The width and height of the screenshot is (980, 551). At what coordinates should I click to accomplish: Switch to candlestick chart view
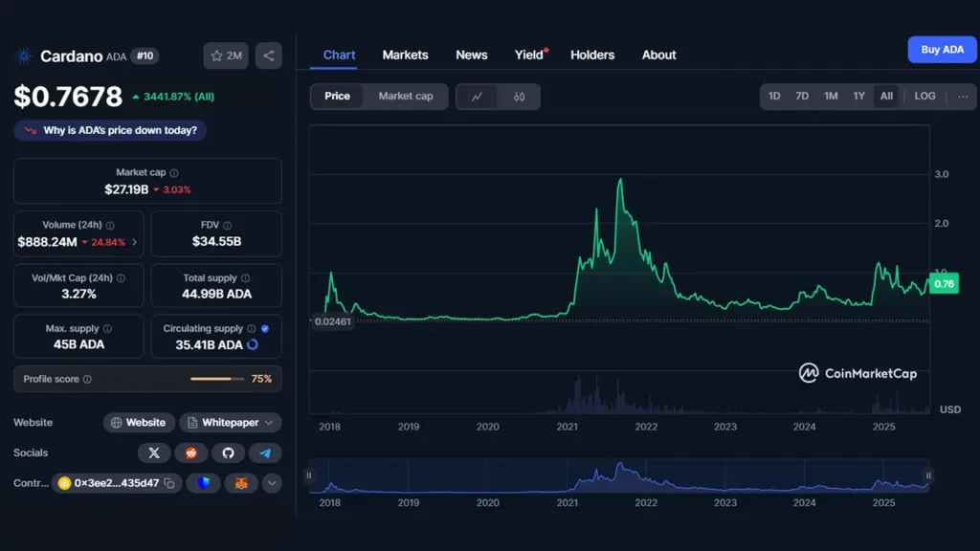pyautogui.click(x=520, y=97)
